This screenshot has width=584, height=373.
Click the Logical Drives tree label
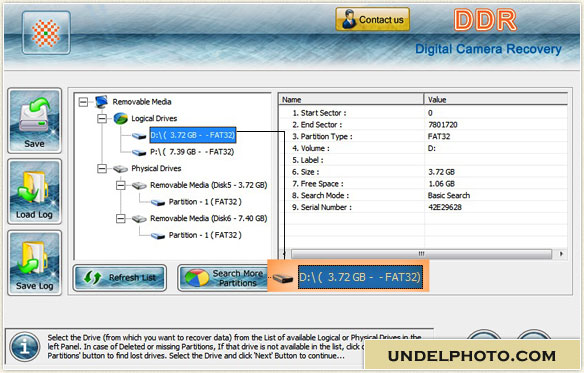154,118
